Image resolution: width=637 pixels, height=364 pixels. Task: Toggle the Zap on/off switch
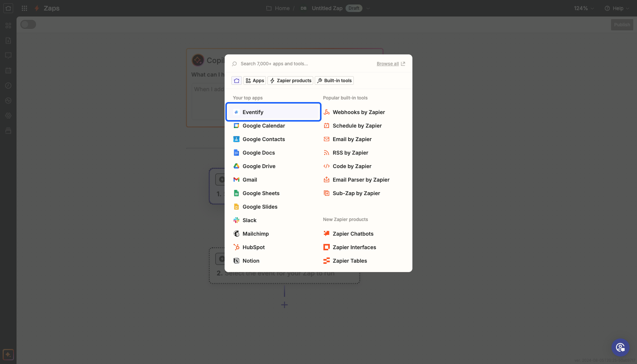[28, 24]
